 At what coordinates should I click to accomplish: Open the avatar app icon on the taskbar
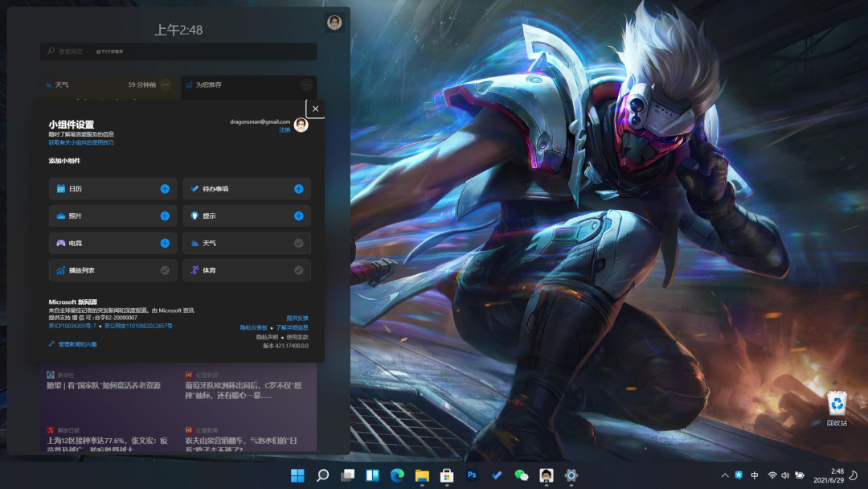(x=547, y=475)
